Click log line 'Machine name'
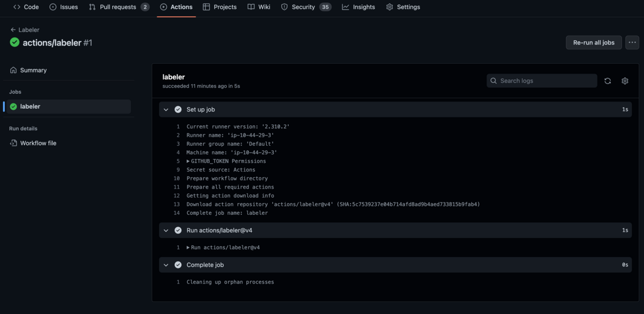 (232, 153)
